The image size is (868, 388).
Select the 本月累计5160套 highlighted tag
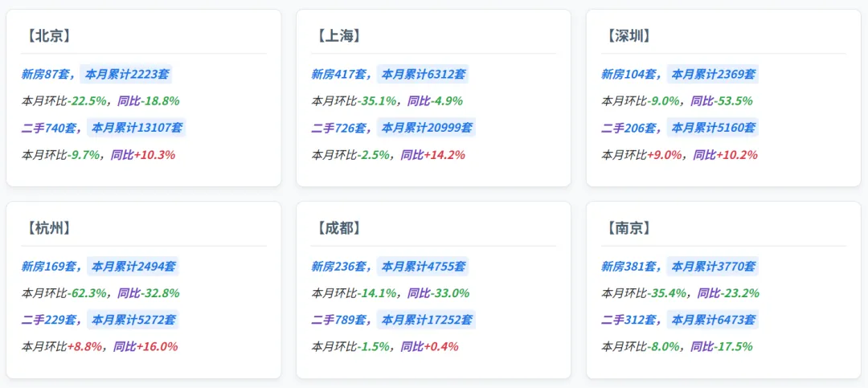tap(713, 128)
